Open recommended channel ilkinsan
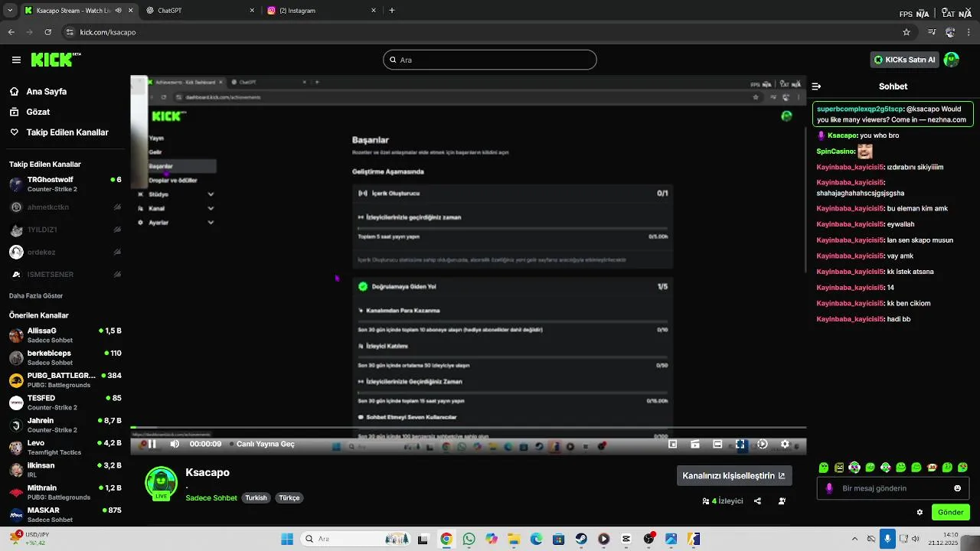This screenshot has height=551, width=980. click(x=65, y=470)
